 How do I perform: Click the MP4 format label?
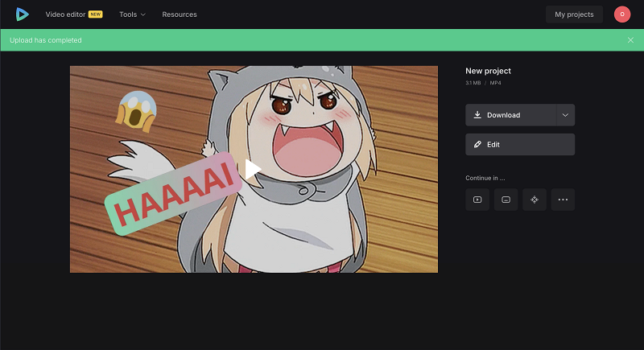tap(495, 83)
